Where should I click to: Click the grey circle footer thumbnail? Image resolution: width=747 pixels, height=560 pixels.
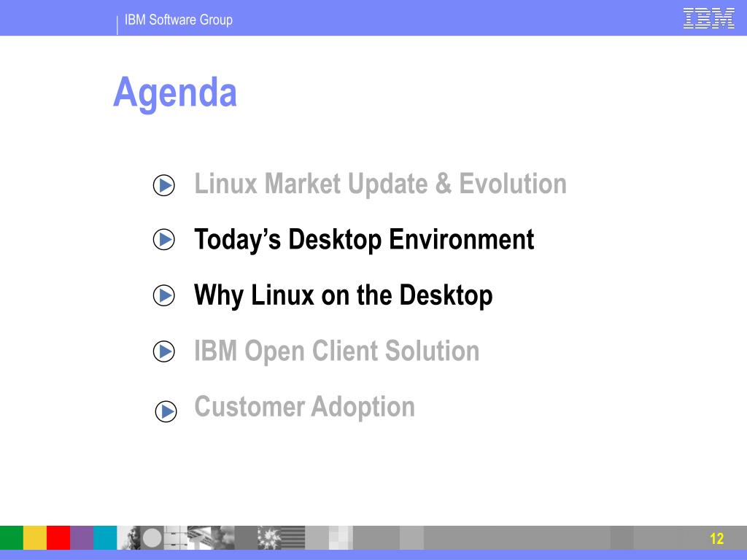tap(152, 537)
